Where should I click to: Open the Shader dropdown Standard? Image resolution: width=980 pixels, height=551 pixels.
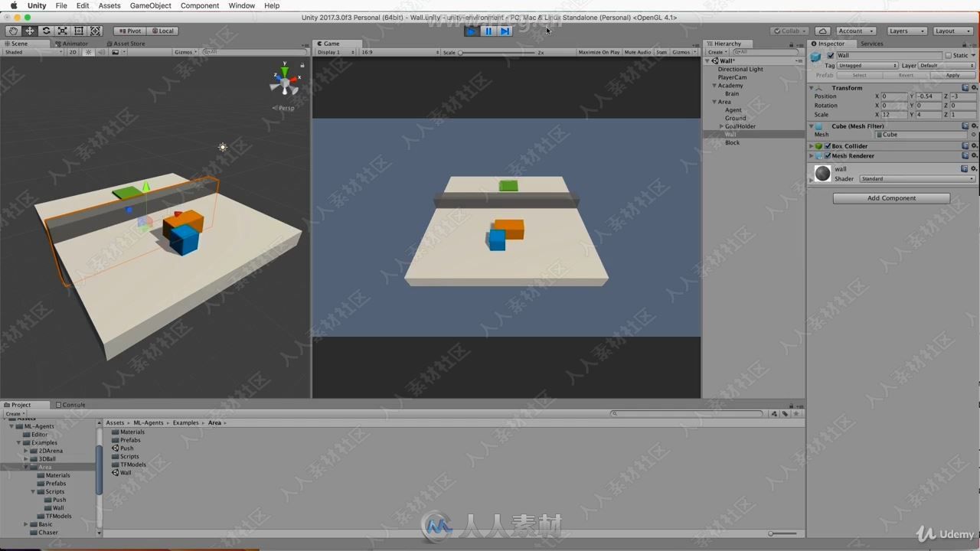pyautogui.click(x=918, y=178)
